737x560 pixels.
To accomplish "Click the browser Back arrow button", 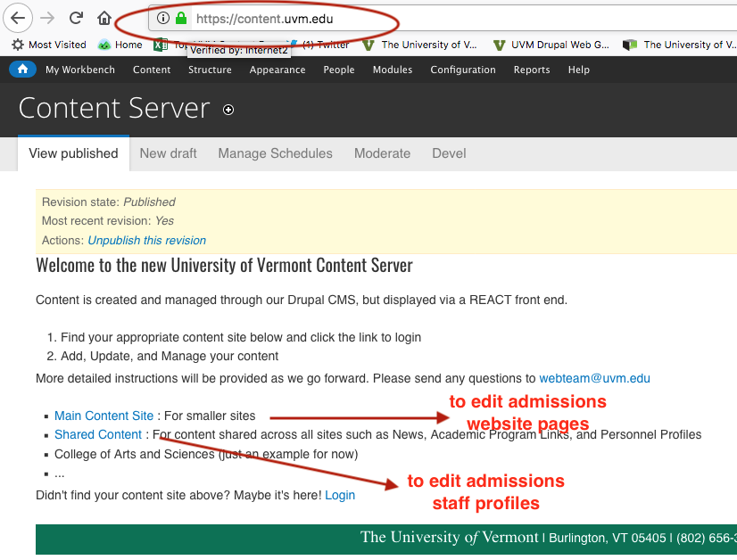I will (x=18, y=19).
